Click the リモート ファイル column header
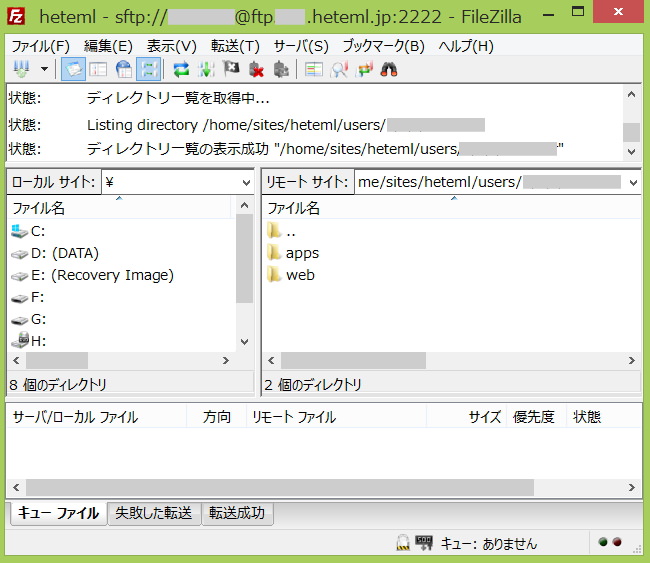This screenshot has height=563, width=650. click(x=336, y=417)
